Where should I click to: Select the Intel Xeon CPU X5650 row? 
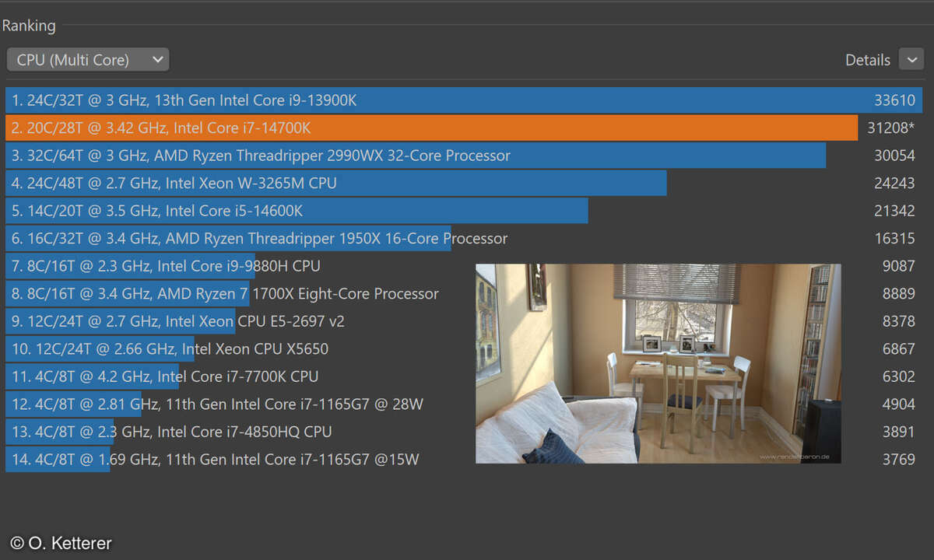464,349
